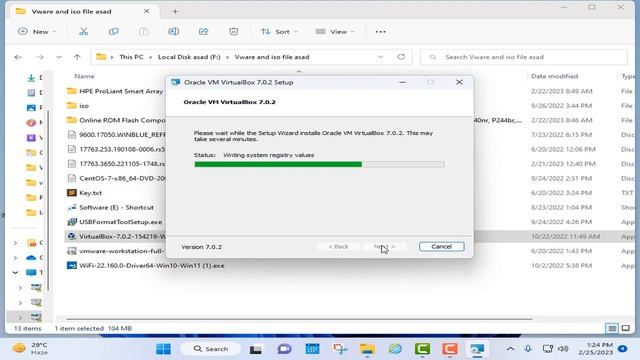640x360 pixels.
Task: Sort by the Name column header
Action: tap(84, 76)
